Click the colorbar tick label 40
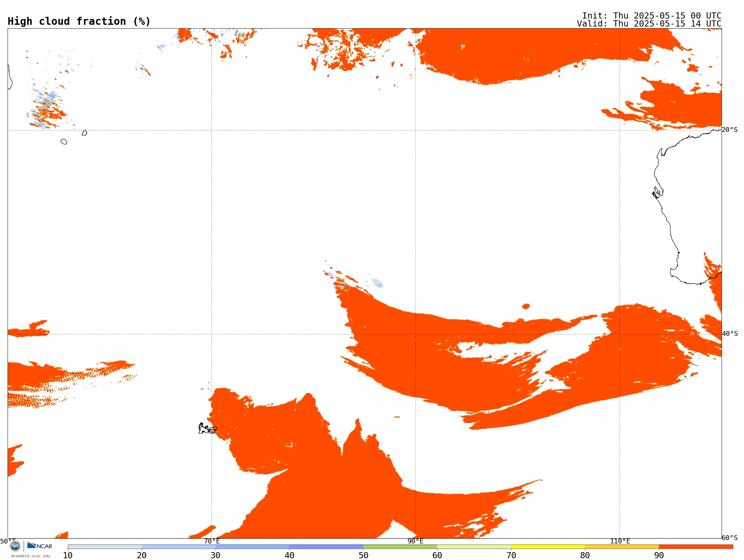The image size is (744, 560). (289, 556)
